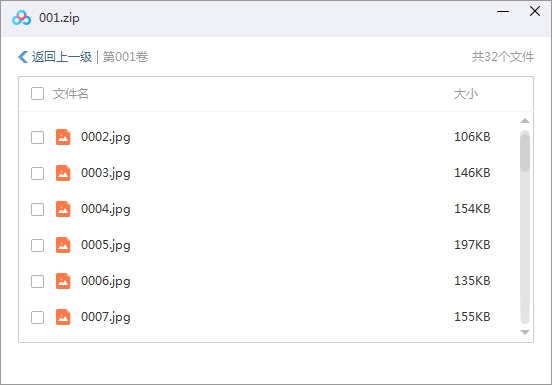The width and height of the screenshot is (552, 385).
Task: Click the image file icon for 0002.jpg
Action: (x=63, y=137)
